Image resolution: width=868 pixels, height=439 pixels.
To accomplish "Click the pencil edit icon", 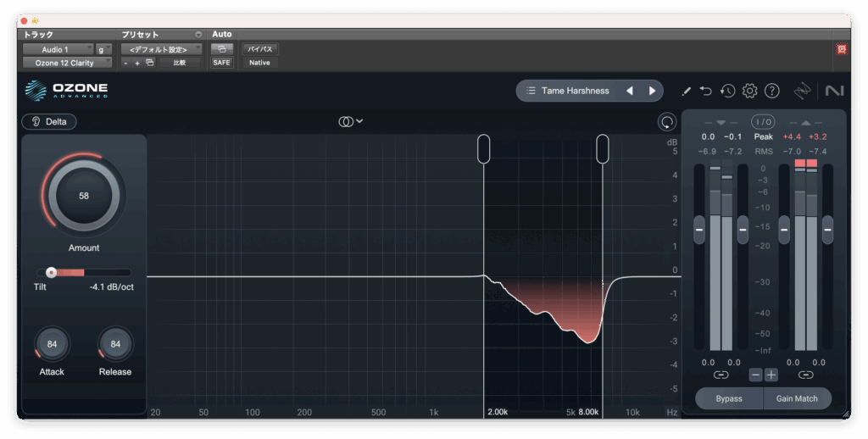I will (686, 91).
